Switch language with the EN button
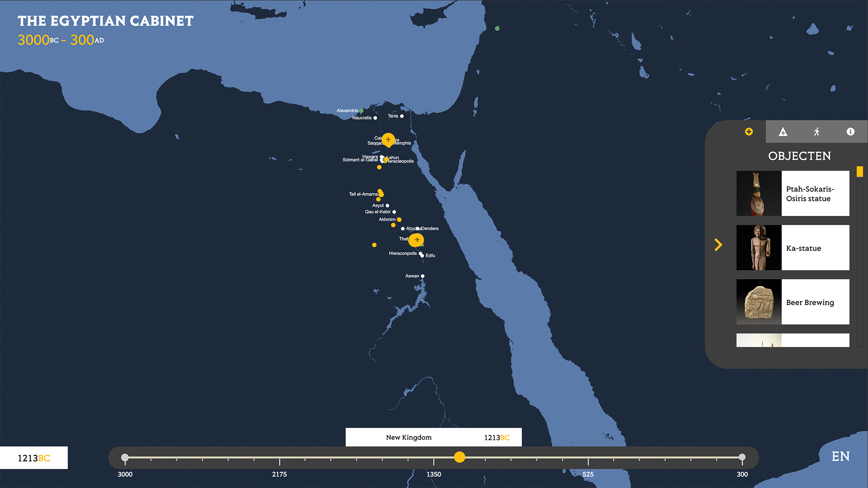The height and width of the screenshot is (488, 868). pos(840,456)
